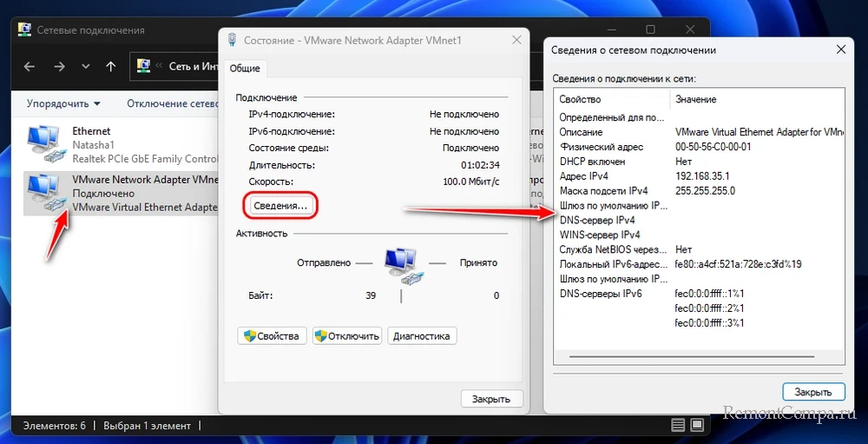Image resolution: width=868 pixels, height=444 pixels.
Task: Select the «DHCP включен» row
Action: click(x=699, y=162)
